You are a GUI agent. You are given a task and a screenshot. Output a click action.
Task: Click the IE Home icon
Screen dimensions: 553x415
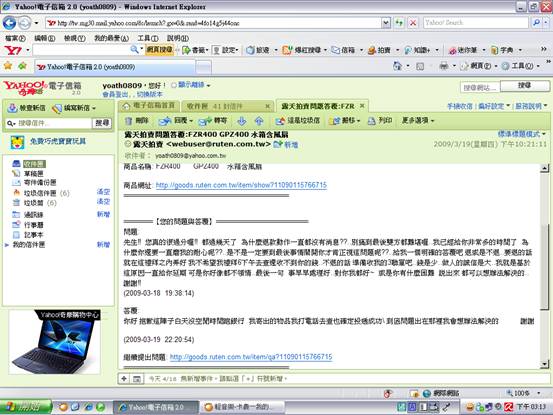(x=397, y=66)
